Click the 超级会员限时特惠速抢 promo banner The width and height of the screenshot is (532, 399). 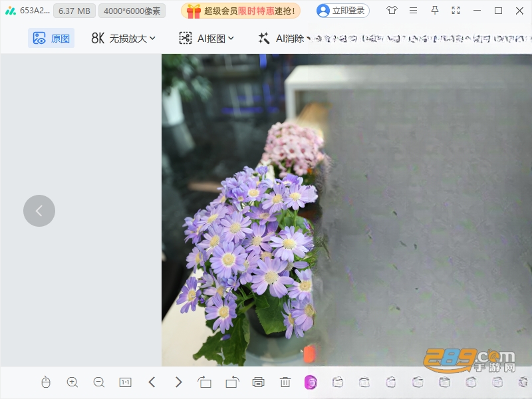[241, 11]
